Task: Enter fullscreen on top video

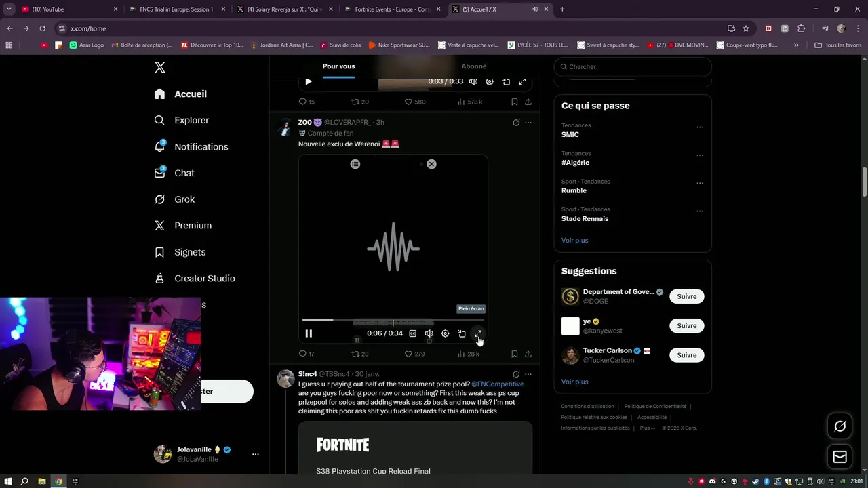Action: (x=522, y=81)
